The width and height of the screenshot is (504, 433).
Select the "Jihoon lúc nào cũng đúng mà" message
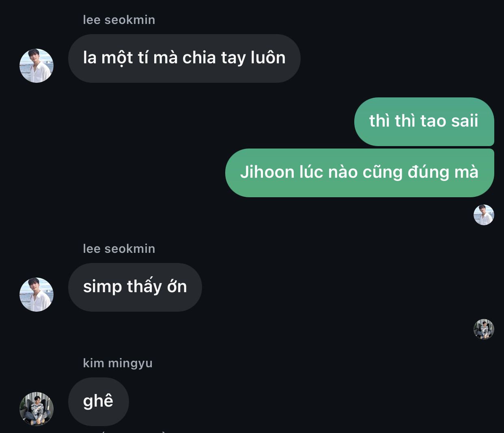point(360,173)
